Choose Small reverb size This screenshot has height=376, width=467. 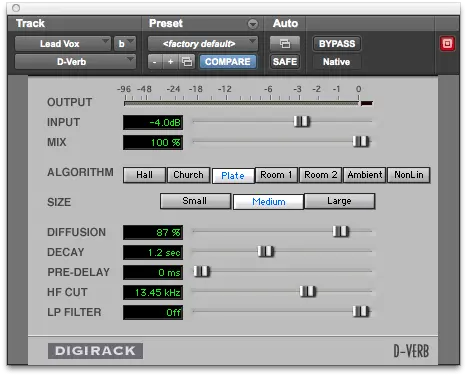tap(195, 201)
